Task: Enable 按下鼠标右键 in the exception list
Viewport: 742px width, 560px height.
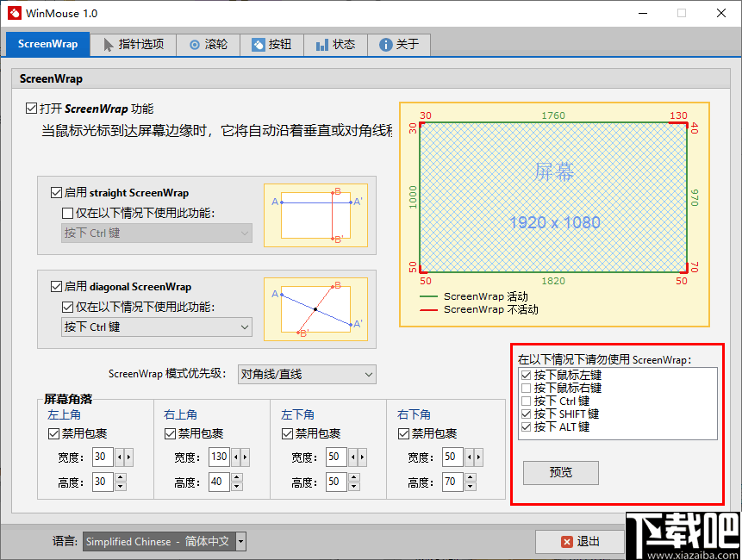Action: (525, 388)
